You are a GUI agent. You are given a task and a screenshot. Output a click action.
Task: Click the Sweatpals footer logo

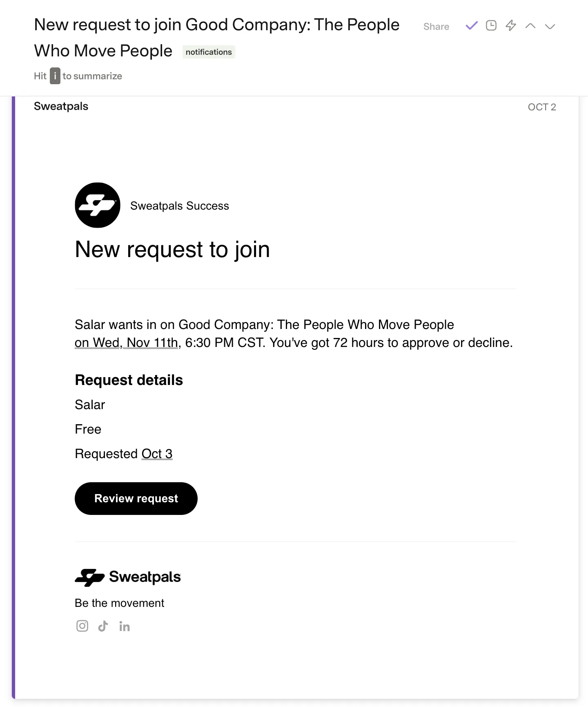pyautogui.click(x=128, y=577)
